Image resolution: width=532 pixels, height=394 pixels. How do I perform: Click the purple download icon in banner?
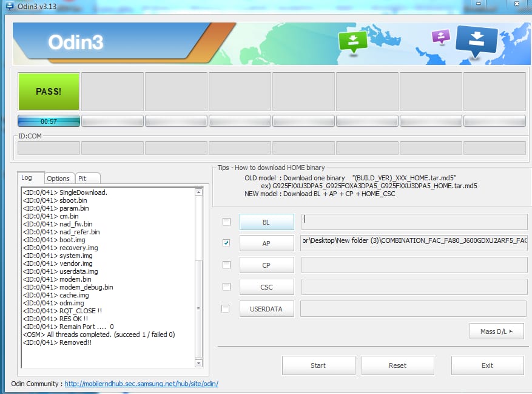[441, 36]
